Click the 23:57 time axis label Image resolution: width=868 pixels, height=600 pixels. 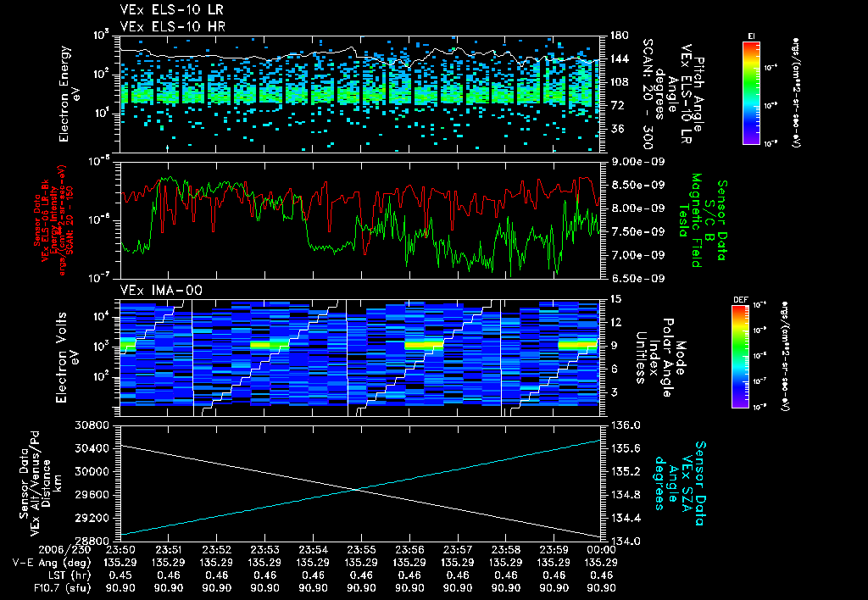(457, 550)
